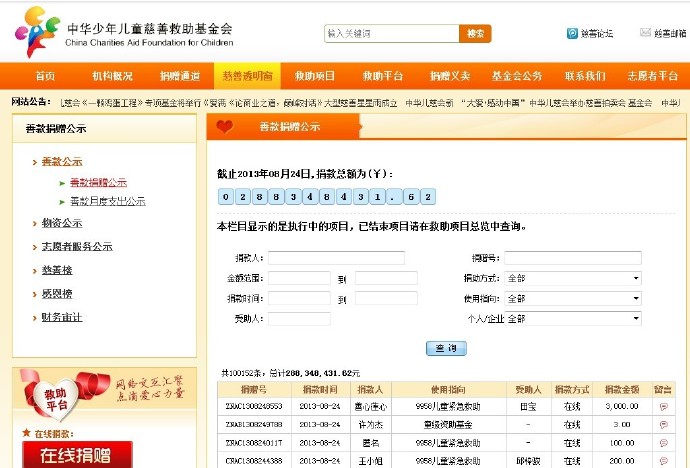Click the 善心莲心 donor cell
690x468 pixels.
coord(371,407)
